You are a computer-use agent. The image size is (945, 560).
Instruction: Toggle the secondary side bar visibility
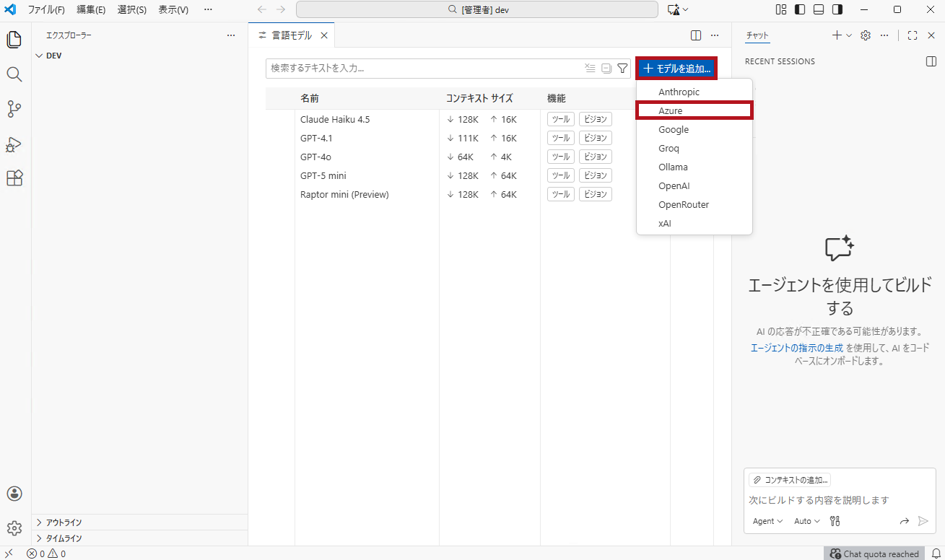pos(837,9)
